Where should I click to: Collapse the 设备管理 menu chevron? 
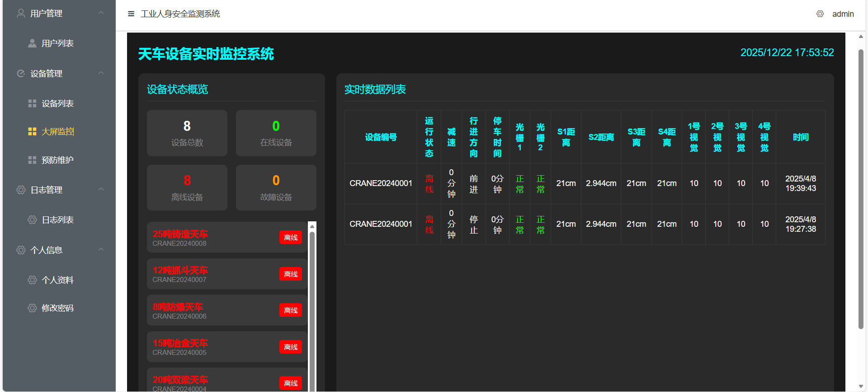click(x=101, y=73)
